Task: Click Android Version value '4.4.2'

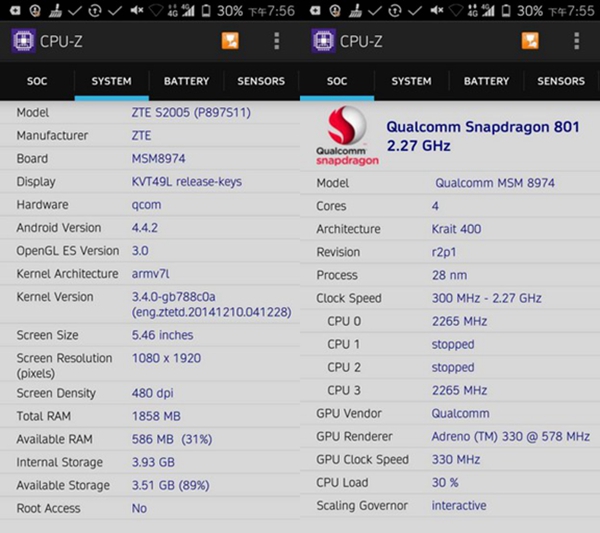Action: (145, 228)
